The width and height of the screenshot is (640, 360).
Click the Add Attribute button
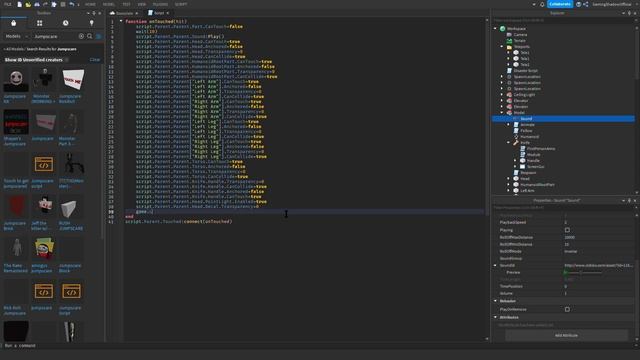(x=566, y=336)
